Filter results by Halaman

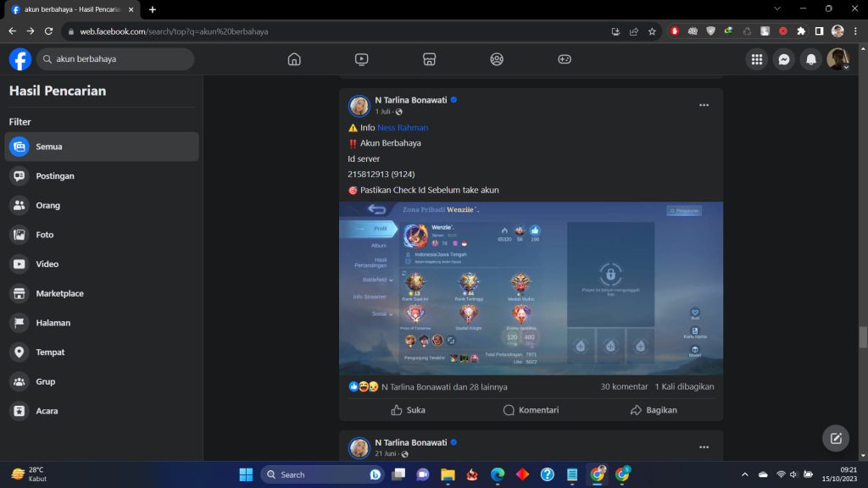coord(102,323)
